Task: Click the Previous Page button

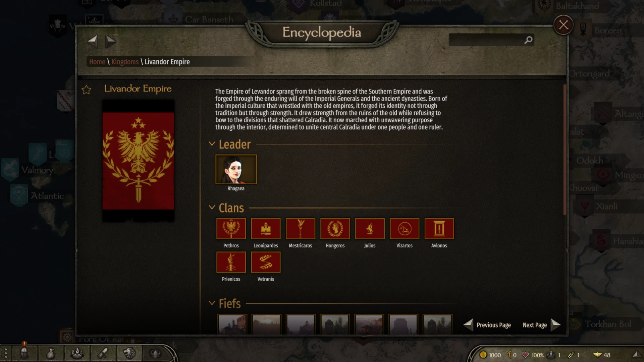Action: (x=487, y=324)
